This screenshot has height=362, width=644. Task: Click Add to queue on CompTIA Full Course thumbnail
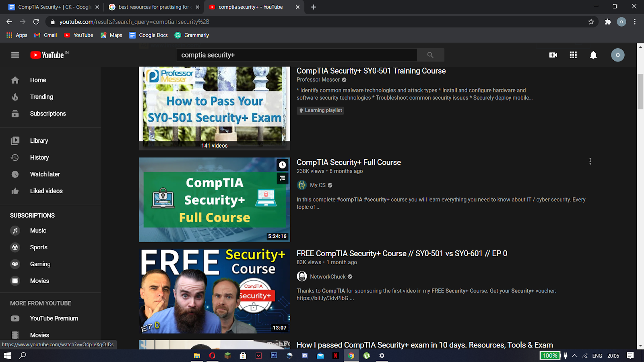click(x=283, y=178)
